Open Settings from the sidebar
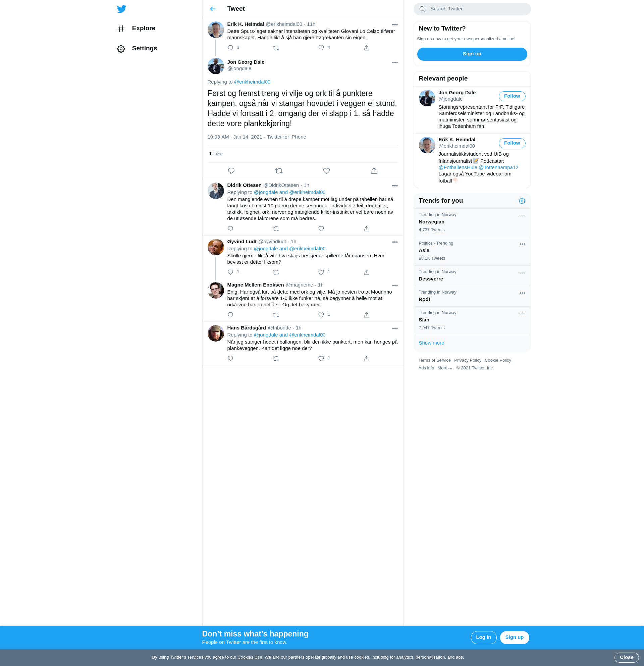The width and height of the screenshot is (644, 666). click(144, 48)
